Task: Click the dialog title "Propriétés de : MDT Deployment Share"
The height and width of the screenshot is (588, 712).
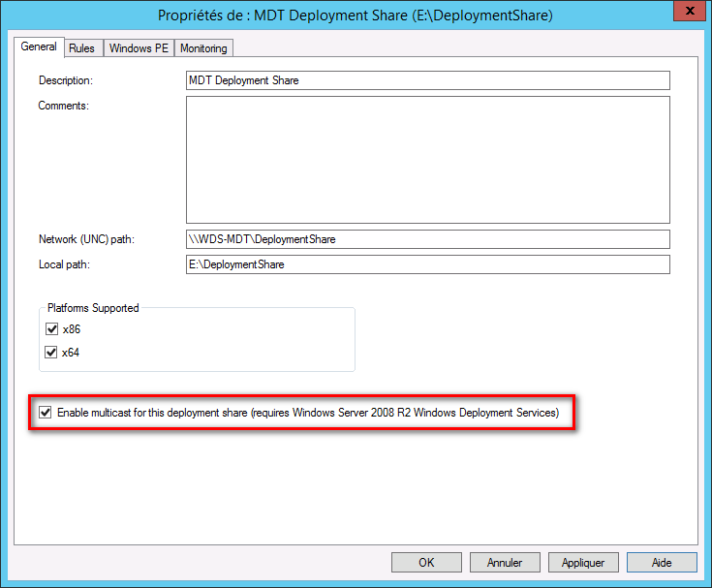Action: point(356,15)
